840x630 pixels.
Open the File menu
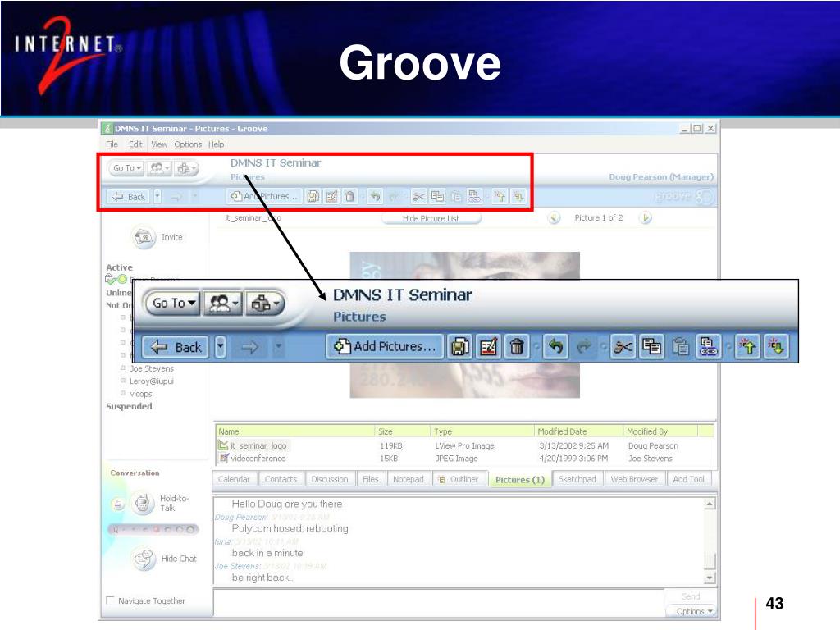pyautogui.click(x=112, y=144)
